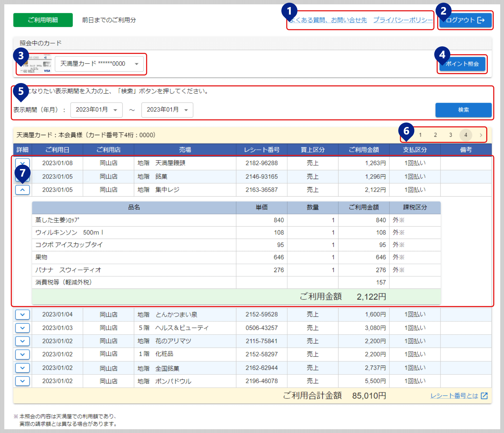The height and width of the screenshot is (433, 504).
Task: Go to page 1 of results
Action: (x=420, y=135)
